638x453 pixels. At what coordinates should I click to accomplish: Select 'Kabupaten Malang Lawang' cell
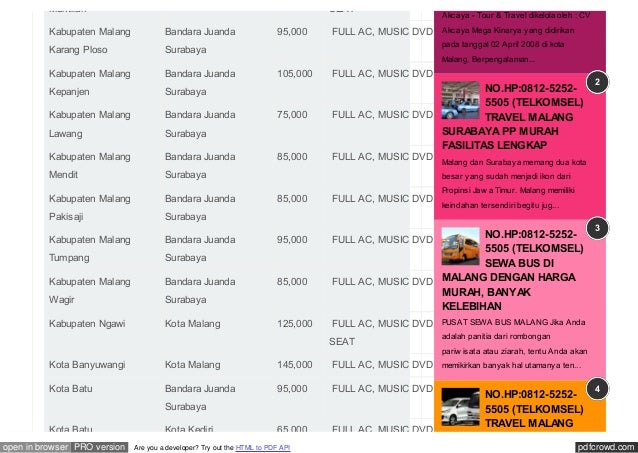point(90,124)
